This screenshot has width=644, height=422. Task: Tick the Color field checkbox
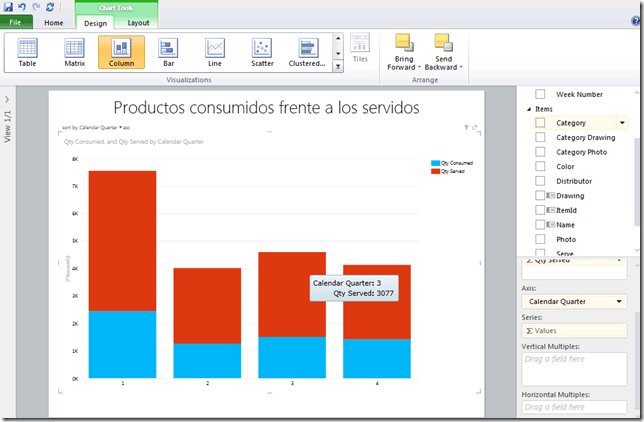click(540, 167)
